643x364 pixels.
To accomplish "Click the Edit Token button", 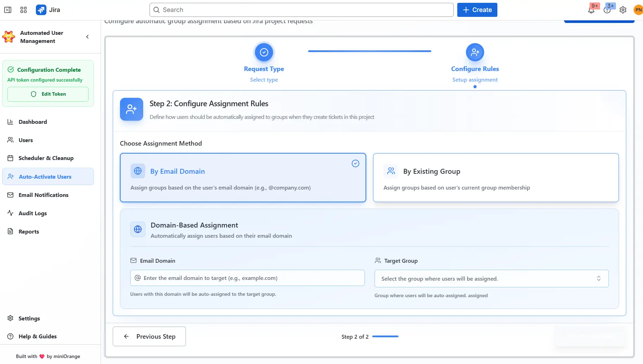I will [x=48, y=94].
